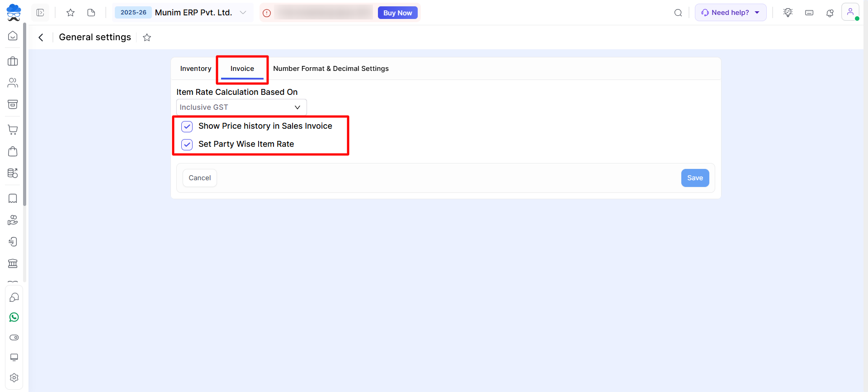Go back using the left arrow
Viewport: 868px width, 392px height.
pos(41,37)
